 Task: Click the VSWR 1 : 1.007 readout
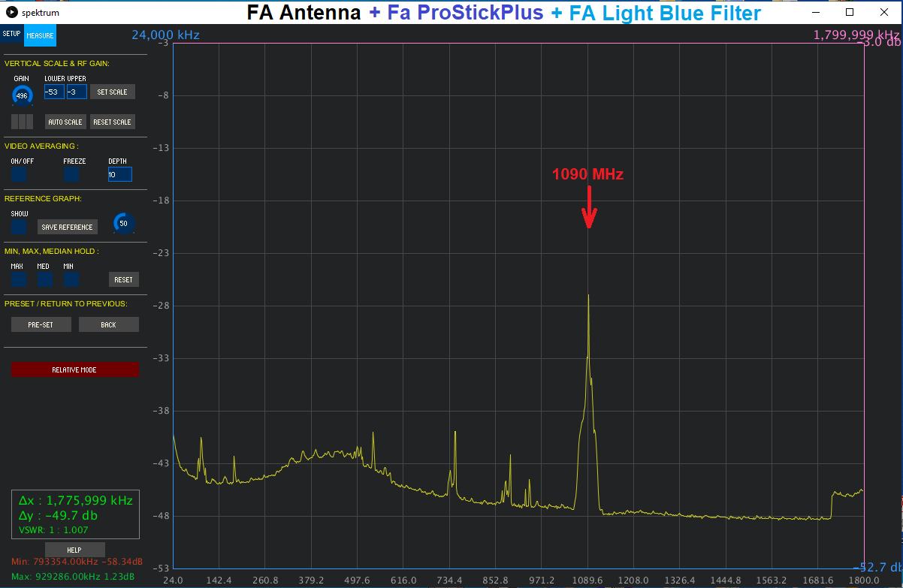[53, 530]
